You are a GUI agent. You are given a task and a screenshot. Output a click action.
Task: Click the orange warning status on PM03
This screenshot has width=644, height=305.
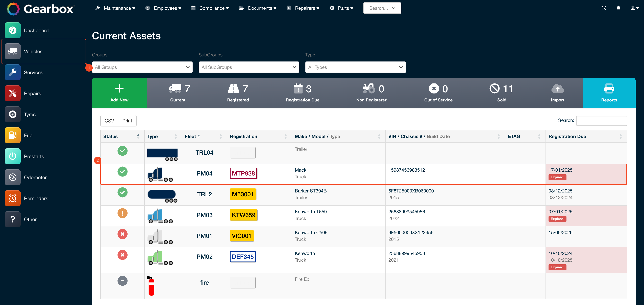click(122, 213)
